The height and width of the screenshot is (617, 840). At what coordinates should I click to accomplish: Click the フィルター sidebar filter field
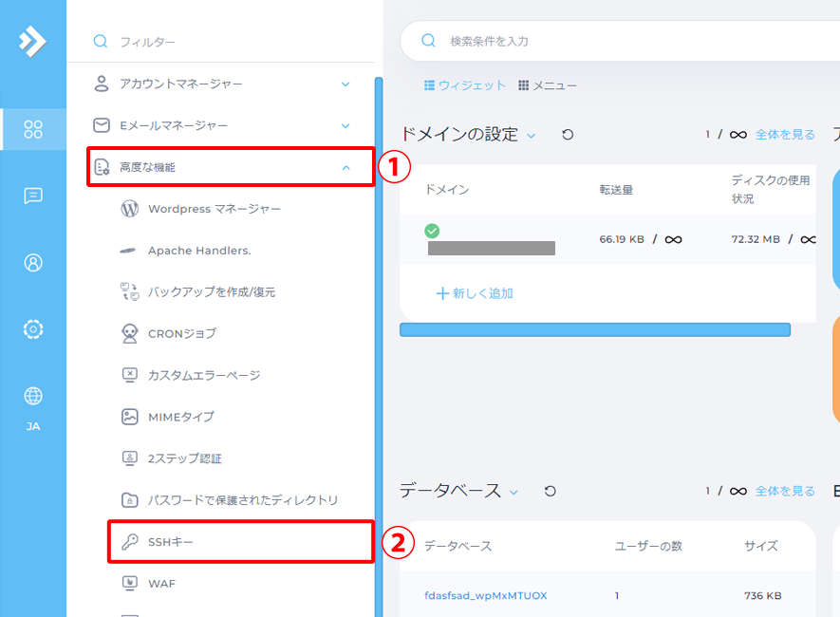[x=228, y=42]
